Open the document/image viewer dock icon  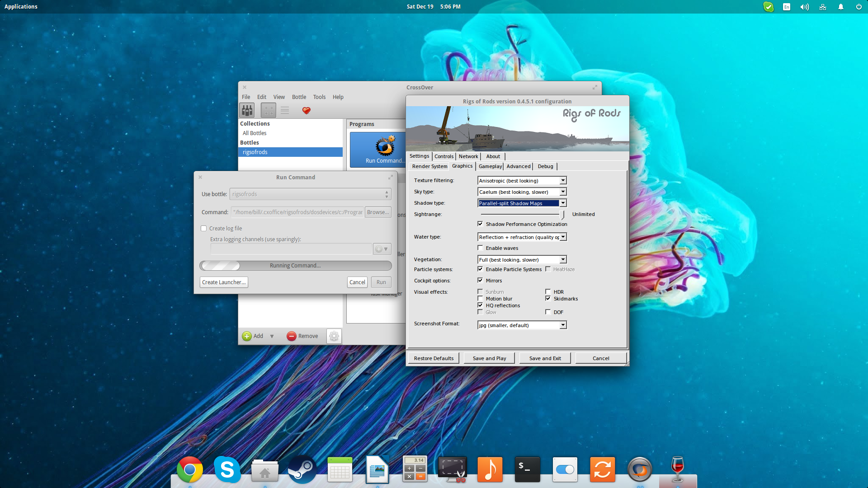click(377, 470)
